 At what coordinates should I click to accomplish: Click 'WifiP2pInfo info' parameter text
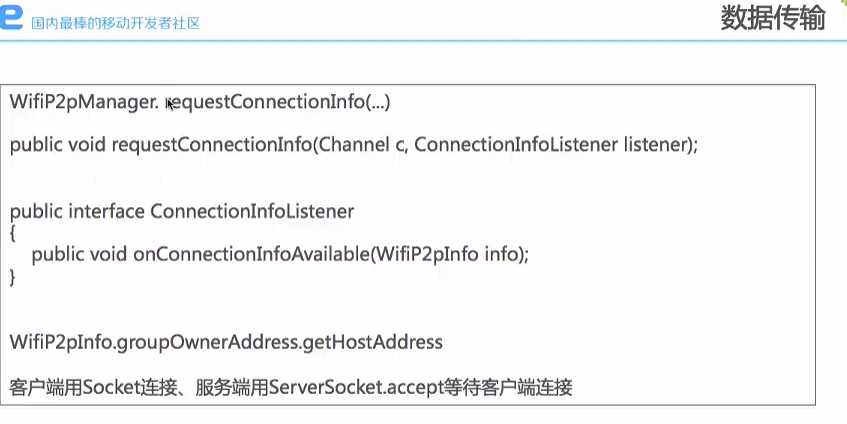click(x=447, y=254)
